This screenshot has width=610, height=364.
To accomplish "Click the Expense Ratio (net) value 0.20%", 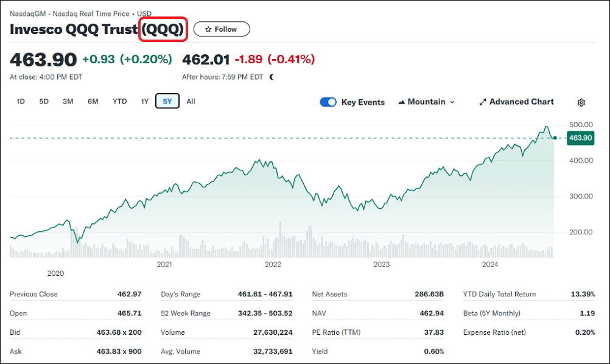I will coord(585,332).
